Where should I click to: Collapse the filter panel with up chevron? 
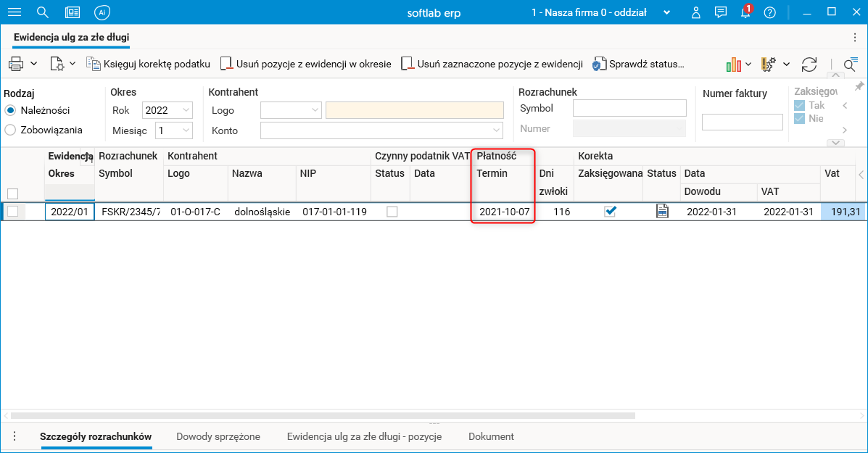click(x=835, y=75)
